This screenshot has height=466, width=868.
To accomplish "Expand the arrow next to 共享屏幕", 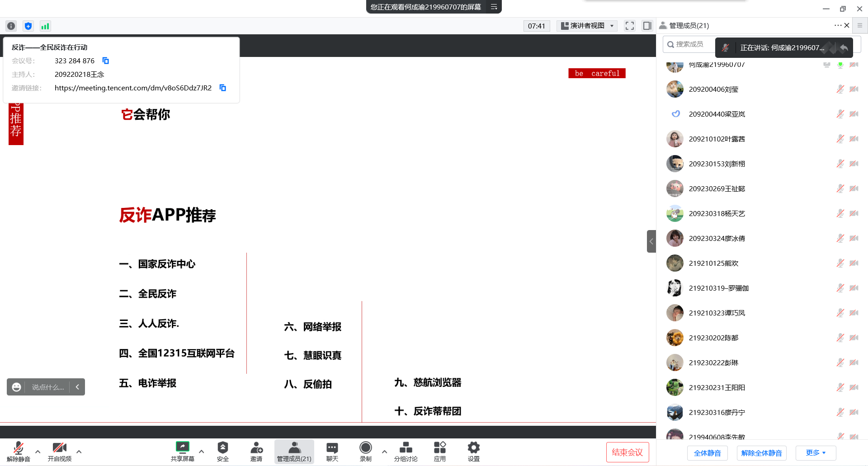I will [202, 451].
